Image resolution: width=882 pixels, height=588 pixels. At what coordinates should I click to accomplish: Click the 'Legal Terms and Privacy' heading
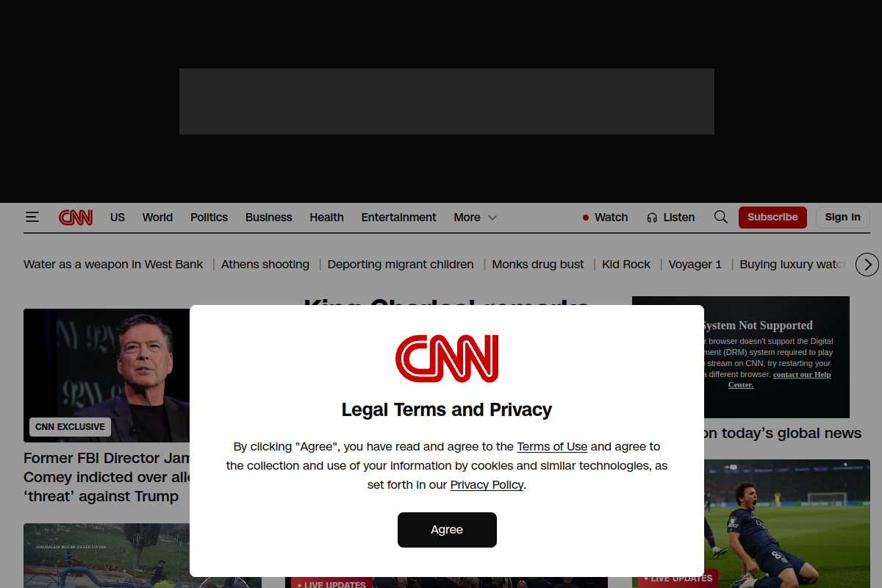tap(447, 410)
